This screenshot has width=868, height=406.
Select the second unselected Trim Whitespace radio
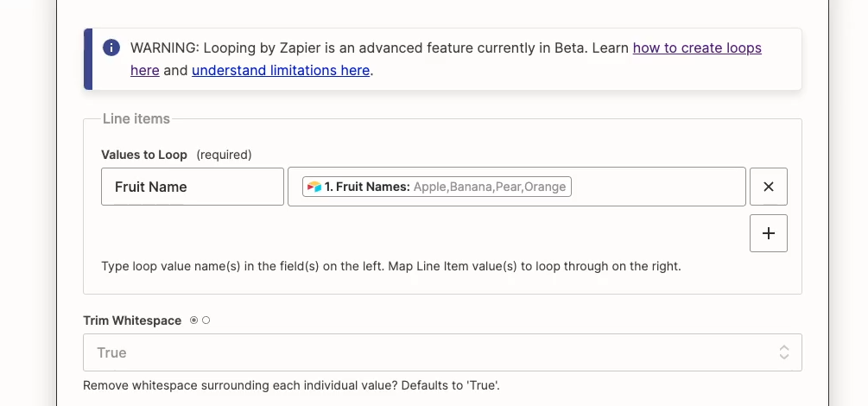(206, 320)
